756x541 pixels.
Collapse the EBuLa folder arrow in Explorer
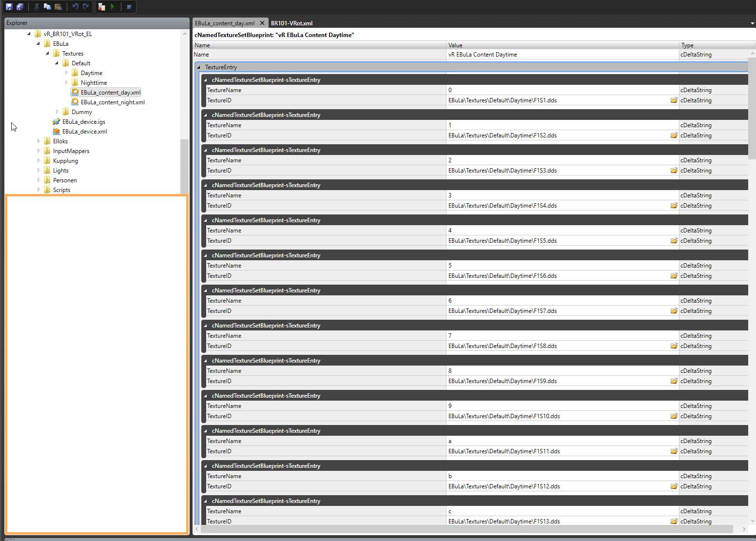38,44
